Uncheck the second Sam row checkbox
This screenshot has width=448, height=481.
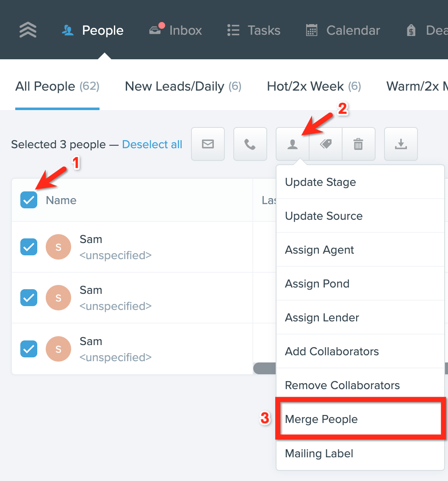28,298
